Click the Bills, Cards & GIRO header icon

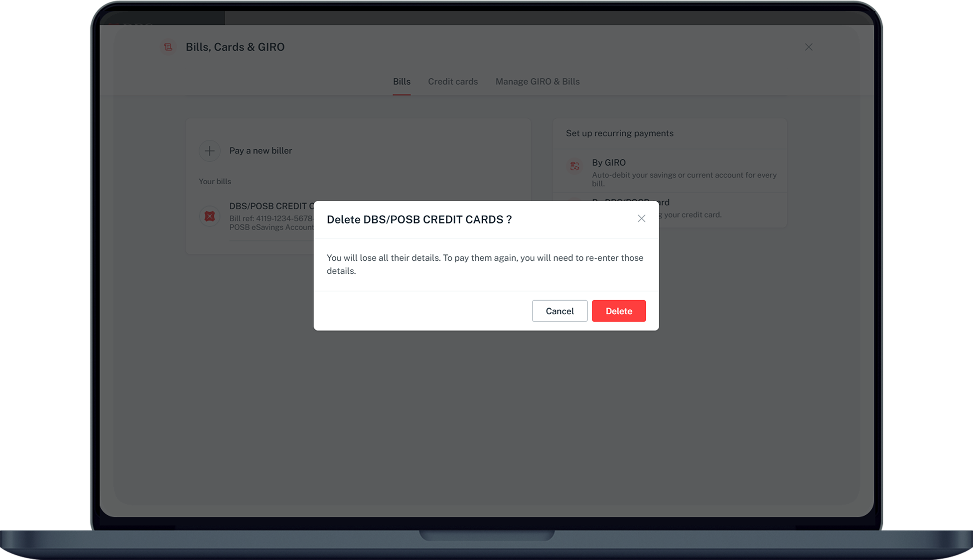coord(168,47)
